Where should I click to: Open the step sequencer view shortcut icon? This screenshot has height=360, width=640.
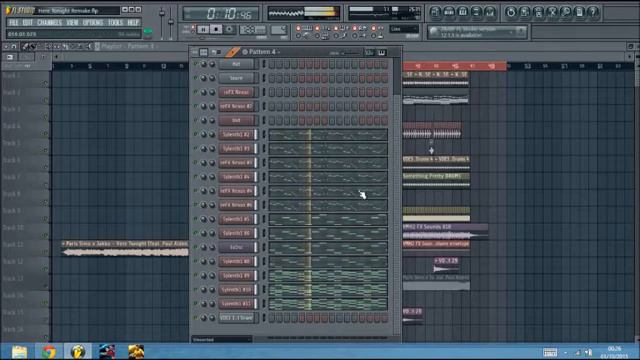click(449, 13)
